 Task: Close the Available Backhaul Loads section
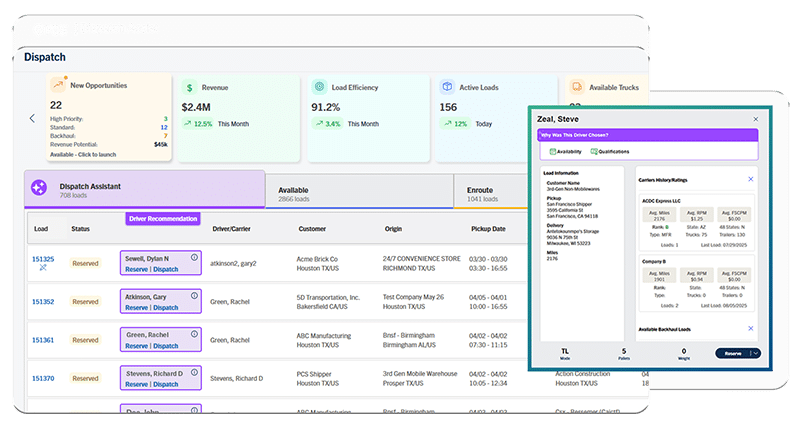click(751, 329)
